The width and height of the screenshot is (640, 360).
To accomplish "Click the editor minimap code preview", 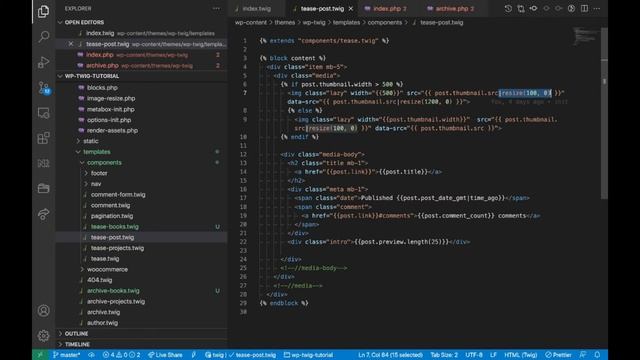I will click(585, 36).
